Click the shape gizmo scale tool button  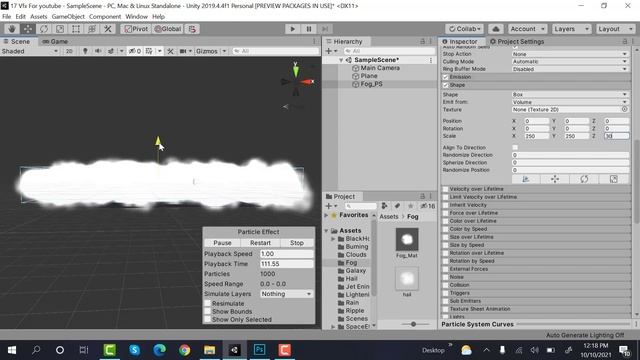[x=613, y=179]
